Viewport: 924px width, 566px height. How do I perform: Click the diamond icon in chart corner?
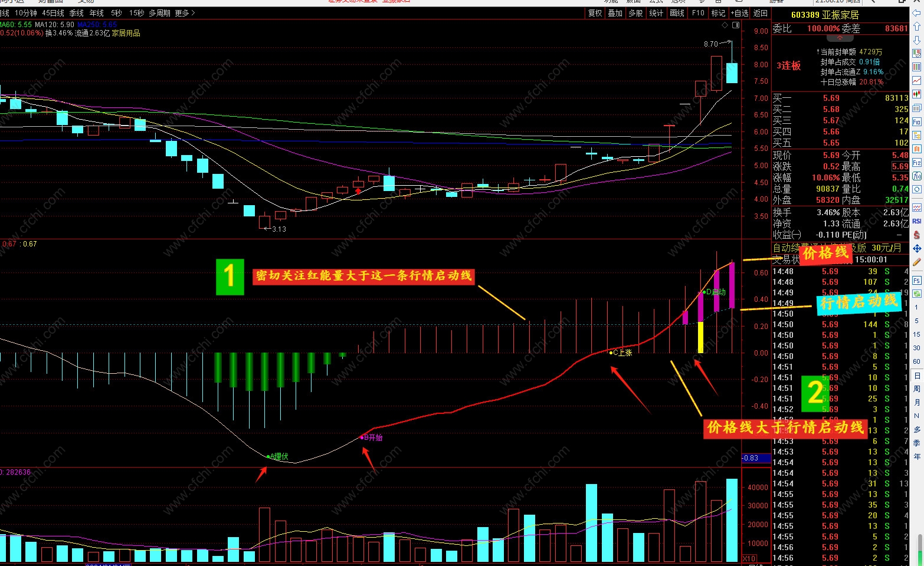coord(725,25)
